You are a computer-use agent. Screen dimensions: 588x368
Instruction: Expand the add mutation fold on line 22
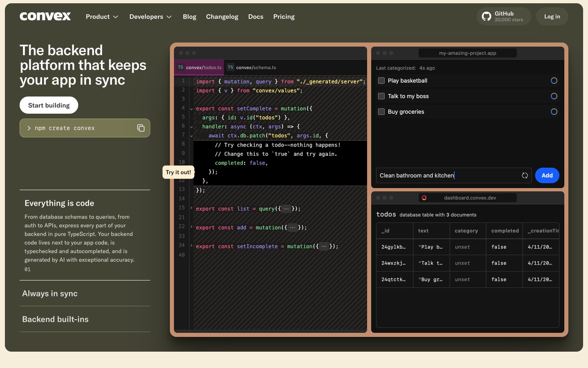[x=192, y=227]
